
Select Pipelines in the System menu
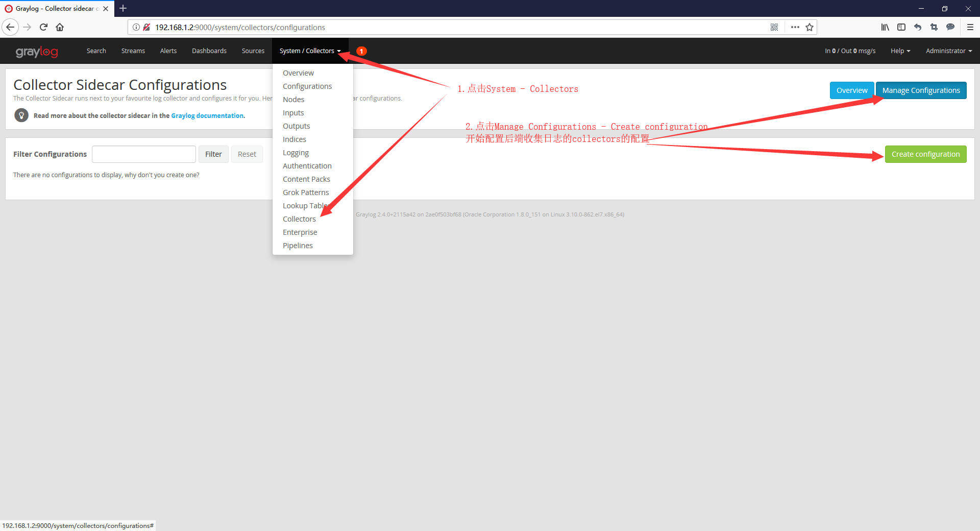(312, 246)
